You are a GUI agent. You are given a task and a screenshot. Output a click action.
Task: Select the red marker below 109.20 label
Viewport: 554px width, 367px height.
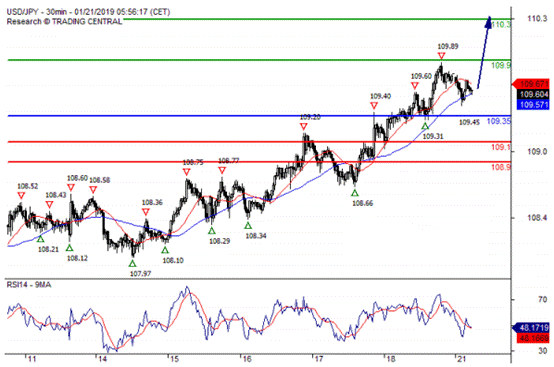coord(303,126)
